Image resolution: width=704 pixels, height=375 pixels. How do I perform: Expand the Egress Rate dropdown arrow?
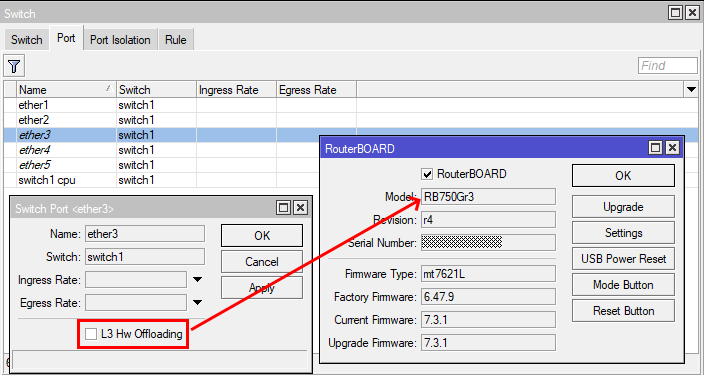[197, 303]
